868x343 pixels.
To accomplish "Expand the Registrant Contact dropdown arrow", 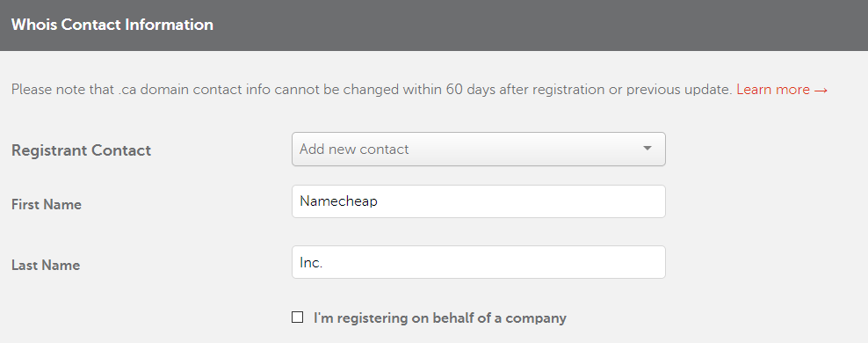I will (647, 149).
